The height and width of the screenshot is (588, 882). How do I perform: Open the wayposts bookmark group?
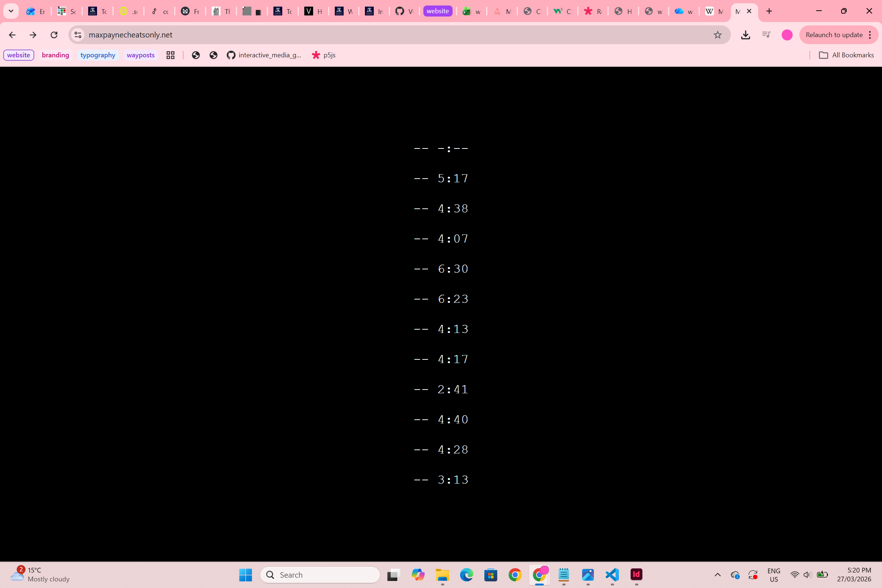[x=141, y=55]
